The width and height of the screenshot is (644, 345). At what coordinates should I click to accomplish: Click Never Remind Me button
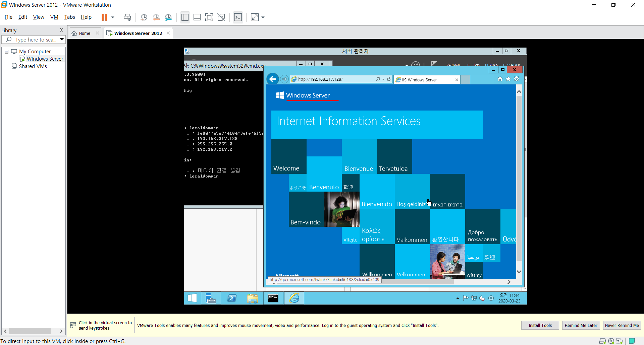622,325
